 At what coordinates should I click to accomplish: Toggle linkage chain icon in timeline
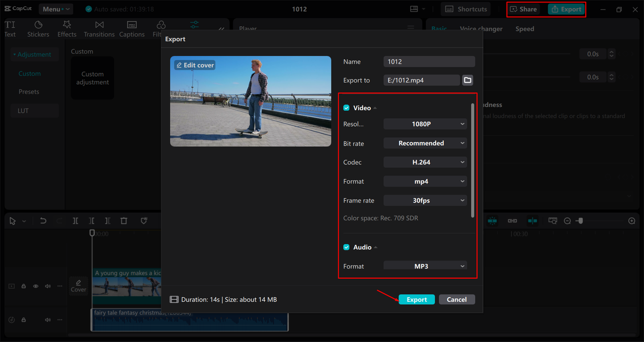(512, 221)
